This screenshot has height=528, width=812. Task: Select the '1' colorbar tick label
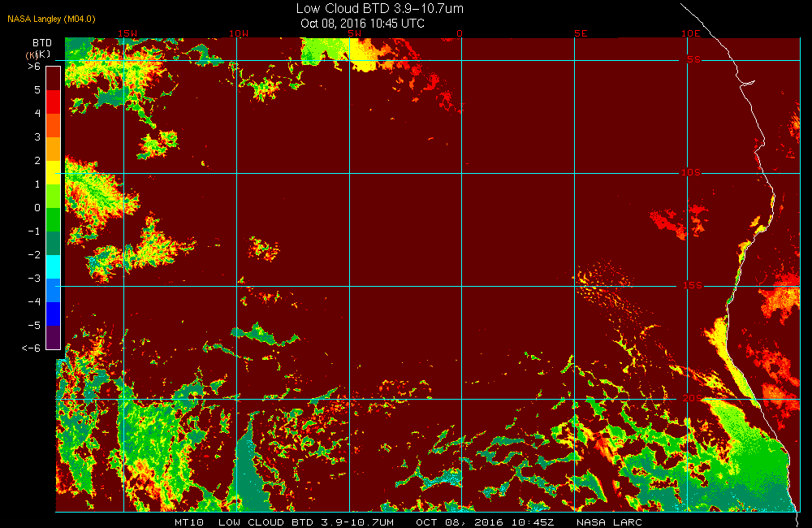pos(37,184)
